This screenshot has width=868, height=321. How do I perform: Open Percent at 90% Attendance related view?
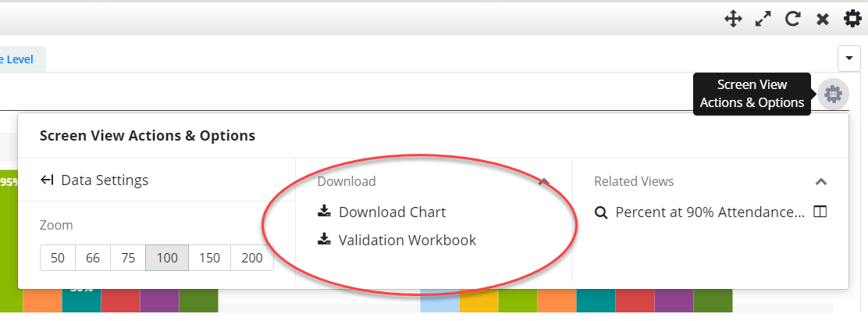pyautogui.click(x=710, y=212)
